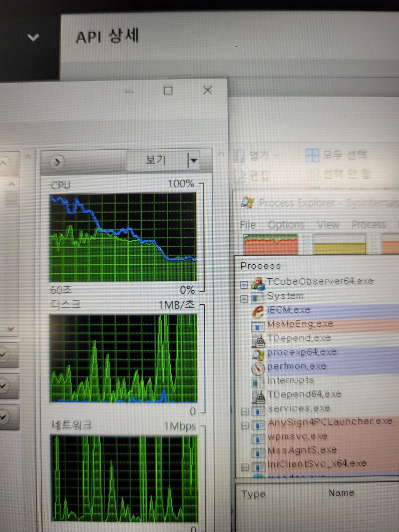
Task: Click the TCubeObserver64.exe process icon
Action: pos(258,283)
